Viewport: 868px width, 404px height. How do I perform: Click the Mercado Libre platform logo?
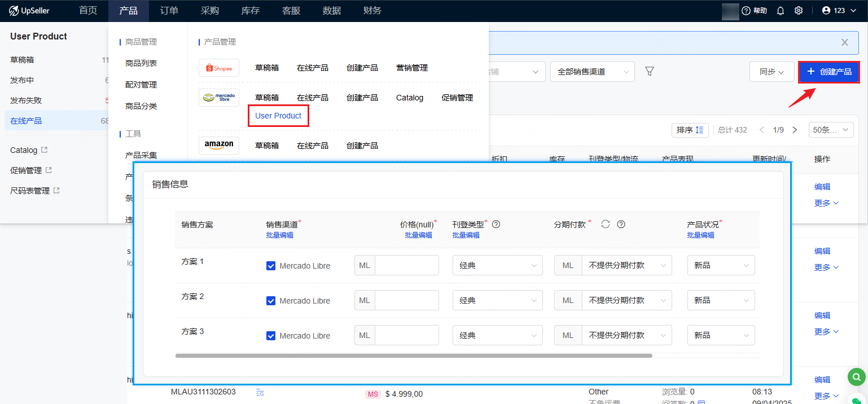[x=219, y=98]
